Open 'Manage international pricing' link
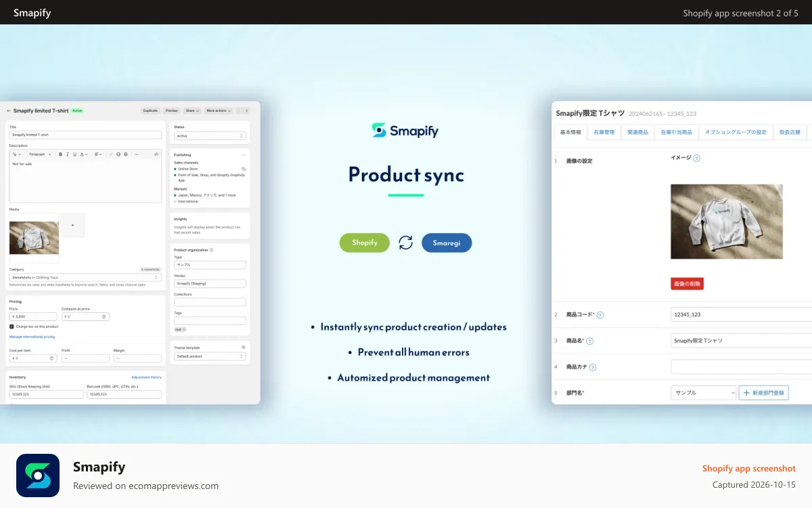This screenshot has height=508, width=812. click(32, 337)
